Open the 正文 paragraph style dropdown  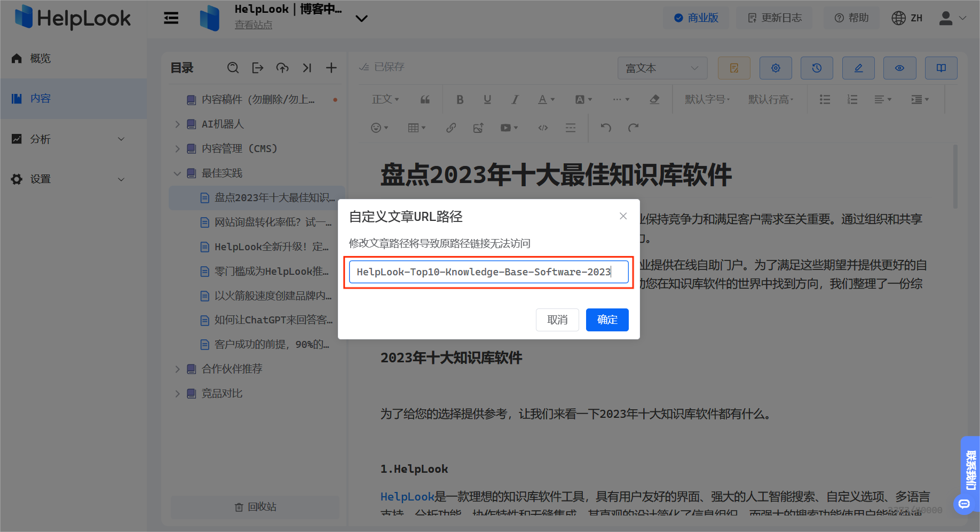pyautogui.click(x=385, y=99)
